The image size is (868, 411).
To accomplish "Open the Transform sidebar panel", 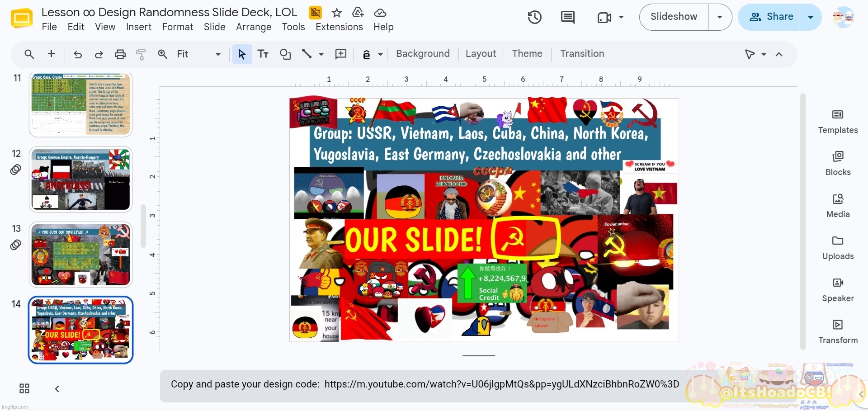I will point(838,332).
